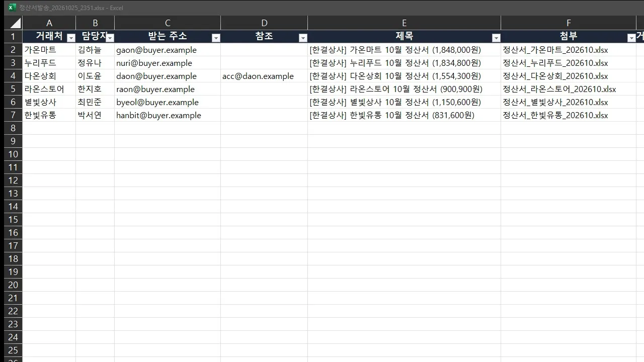Image resolution: width=644 pixels, height=362 pixels.
Task: Click attachment 정산서_누리푸드_202610.xlsx cell
Action: point(569,63)
